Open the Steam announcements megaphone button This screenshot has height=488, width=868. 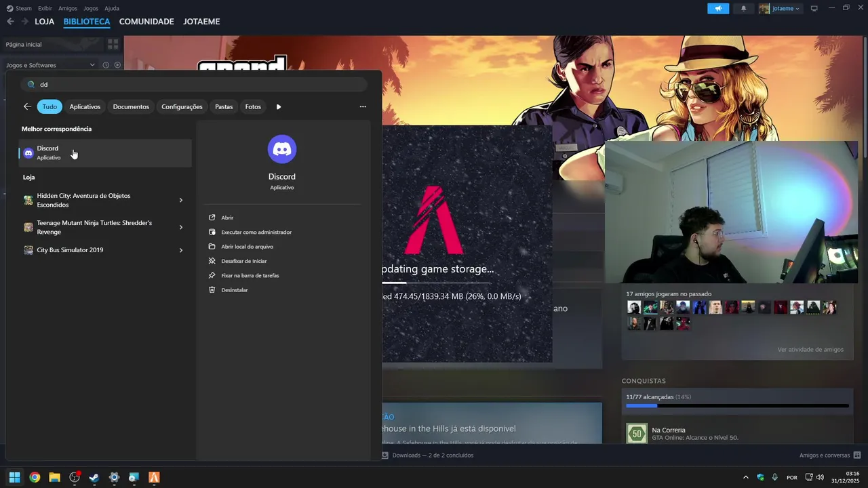[x=718, y=8]
